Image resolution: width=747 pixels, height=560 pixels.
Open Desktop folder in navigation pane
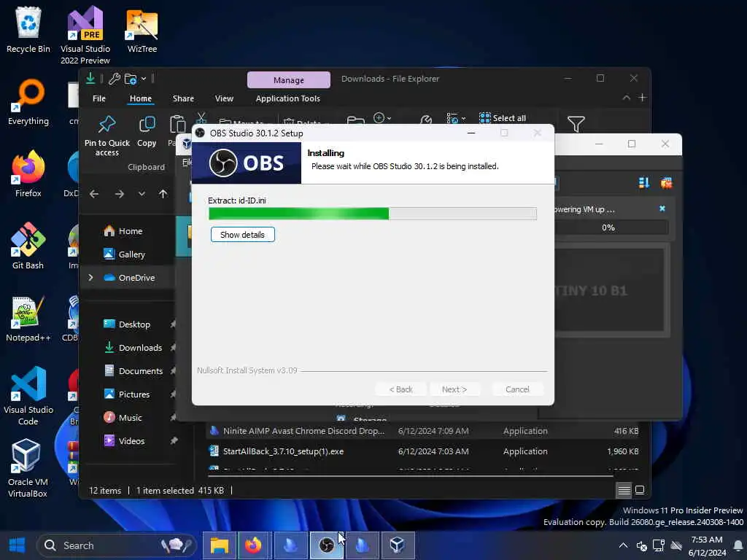coord(128,324)
